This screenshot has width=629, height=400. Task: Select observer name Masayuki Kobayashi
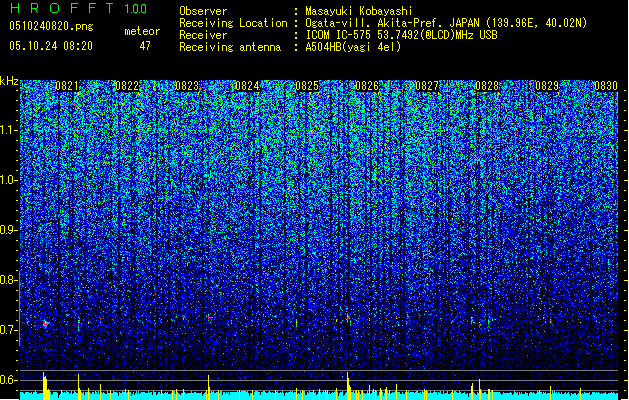point(359,11)
